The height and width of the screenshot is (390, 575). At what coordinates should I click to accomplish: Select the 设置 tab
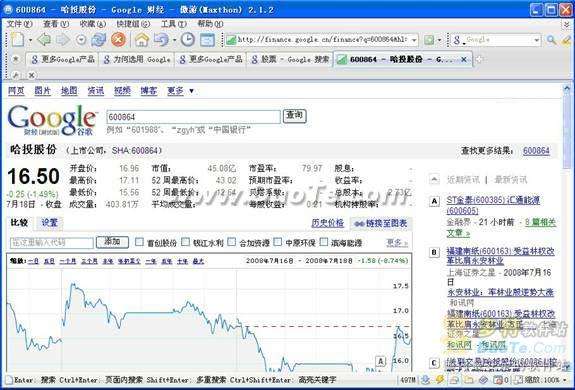(50, 222)
